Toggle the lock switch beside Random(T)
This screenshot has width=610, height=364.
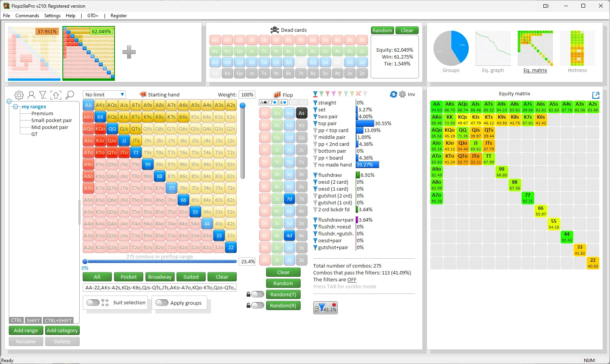pyautogui.click(x=257, y=294)
